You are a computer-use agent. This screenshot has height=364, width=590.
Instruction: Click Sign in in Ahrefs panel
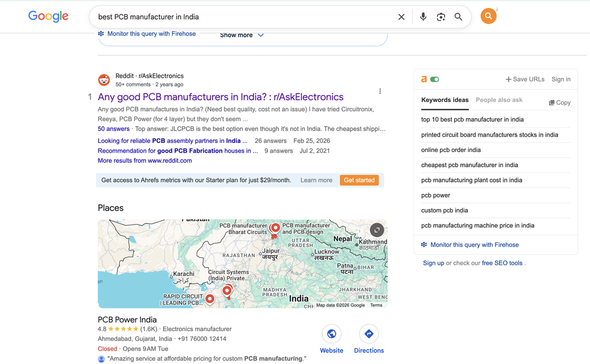pos(561,79)
